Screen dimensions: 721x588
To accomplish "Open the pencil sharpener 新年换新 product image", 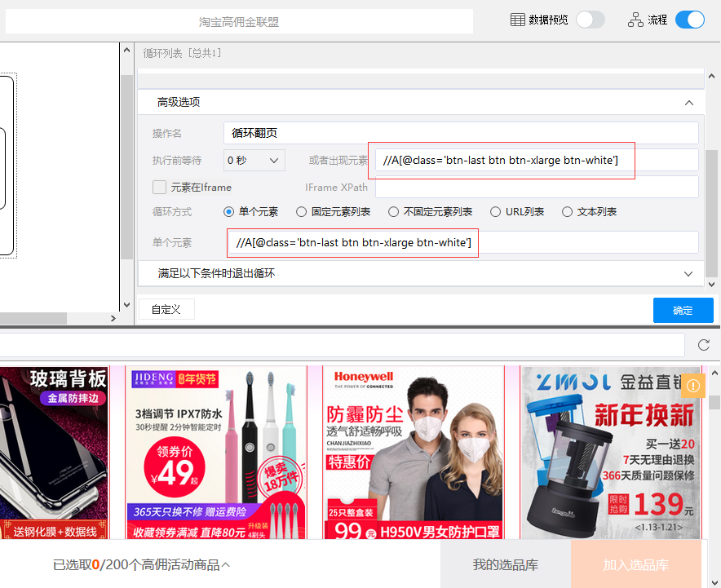I will click(x=611, y=453).
